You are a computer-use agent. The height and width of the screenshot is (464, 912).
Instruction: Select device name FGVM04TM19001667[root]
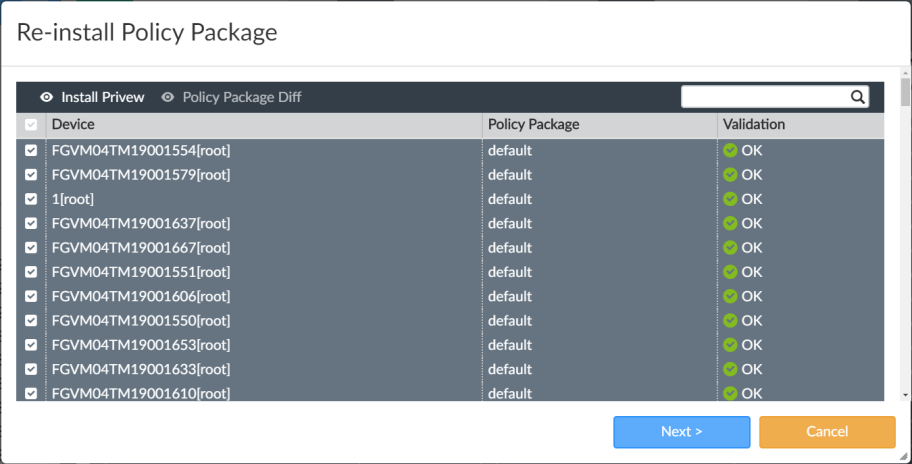pyautogui.click(x=141, y=248)
